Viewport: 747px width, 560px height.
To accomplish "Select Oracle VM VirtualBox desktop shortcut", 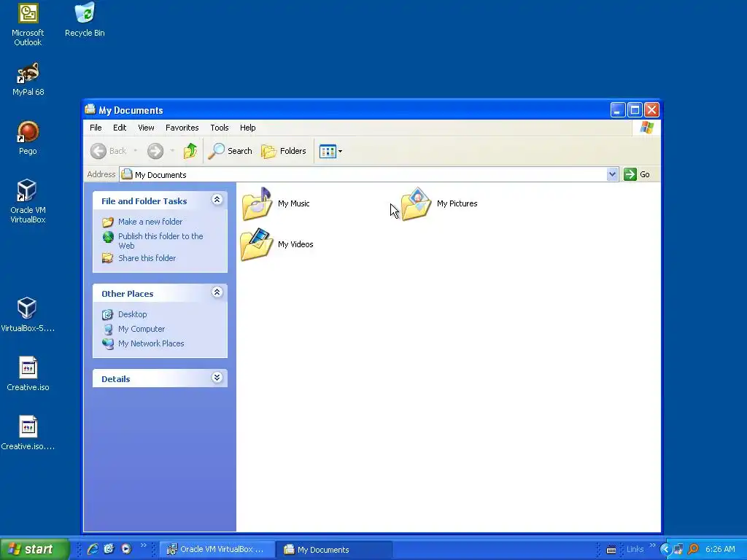I will (28, 201).
